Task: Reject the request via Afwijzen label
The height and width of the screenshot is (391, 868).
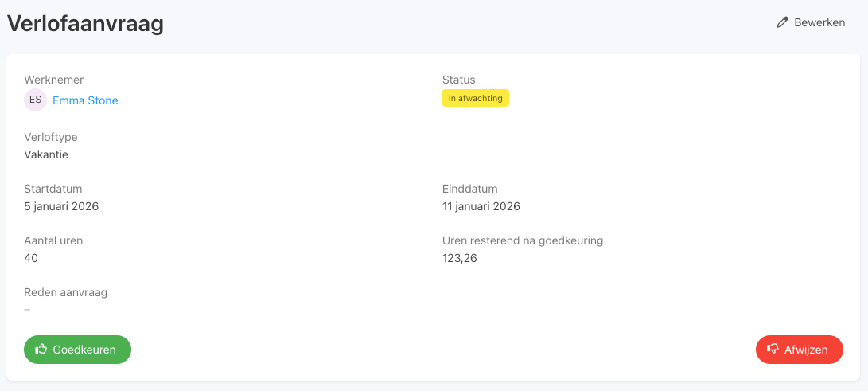Action: tap(806, 350)
